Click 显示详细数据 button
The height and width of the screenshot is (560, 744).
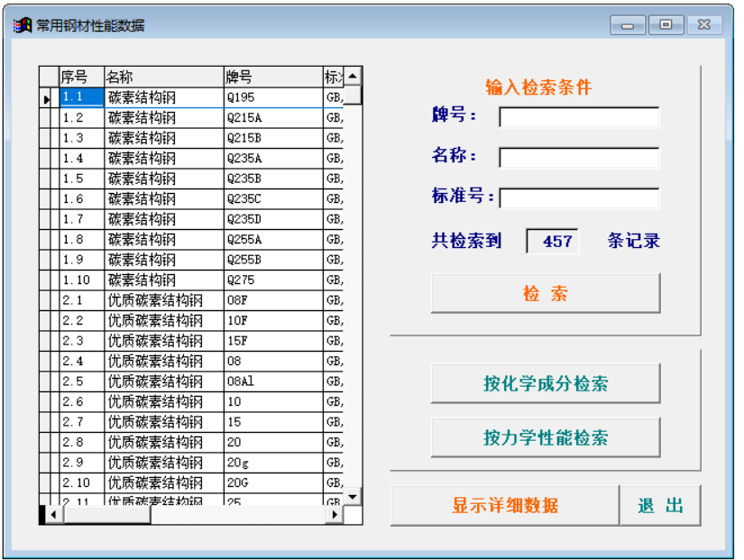(504, 505)
